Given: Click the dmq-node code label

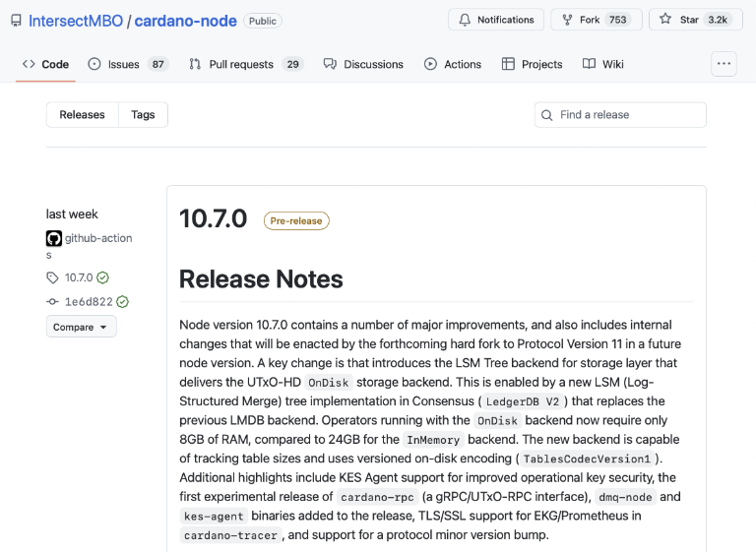Looking at the screenshot, I should (x=625, y=497).
